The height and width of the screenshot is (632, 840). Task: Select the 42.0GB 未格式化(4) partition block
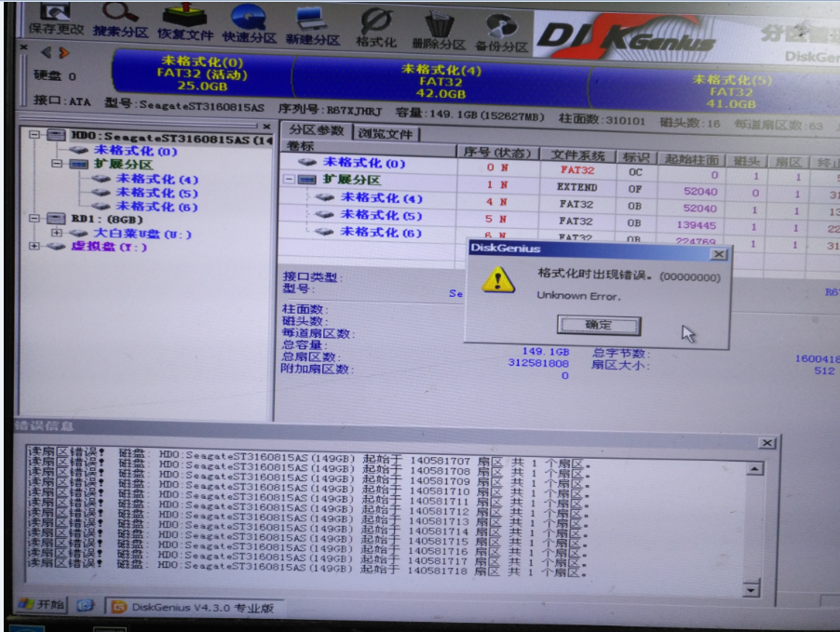pos(440,81)
